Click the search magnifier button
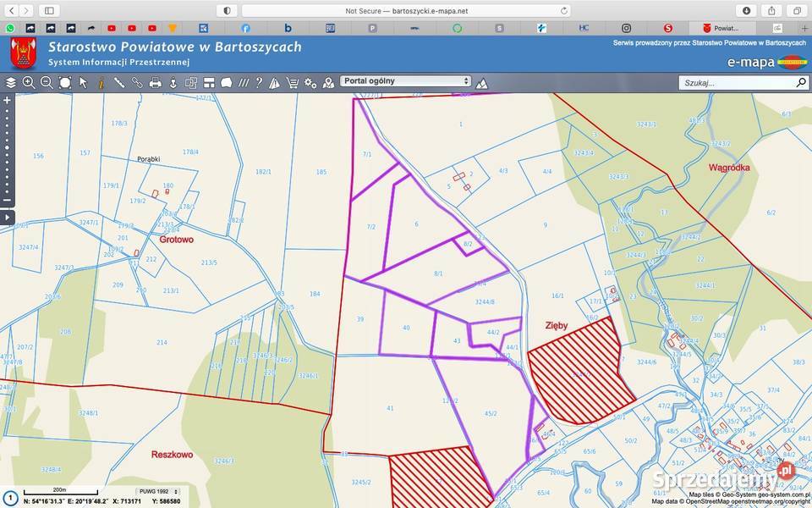The width and height of the screenshot is (812, 508). tap(800, 83)
